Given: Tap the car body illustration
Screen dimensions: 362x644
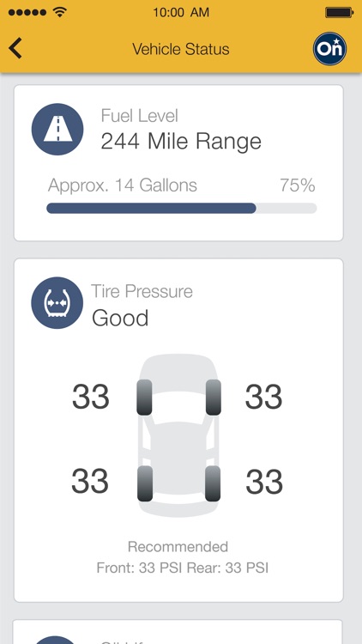Looking at the screenshot, I should (178, 435).
